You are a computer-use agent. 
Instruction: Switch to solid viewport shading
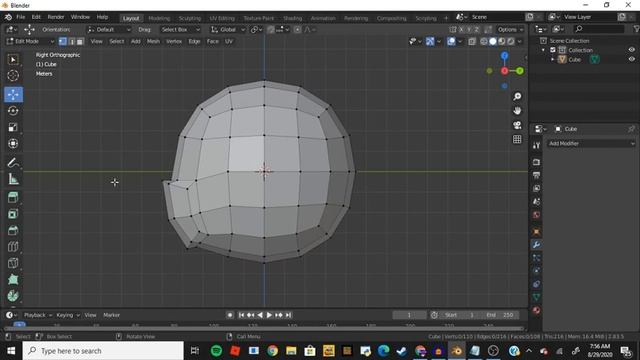click(x=493, y=41)
